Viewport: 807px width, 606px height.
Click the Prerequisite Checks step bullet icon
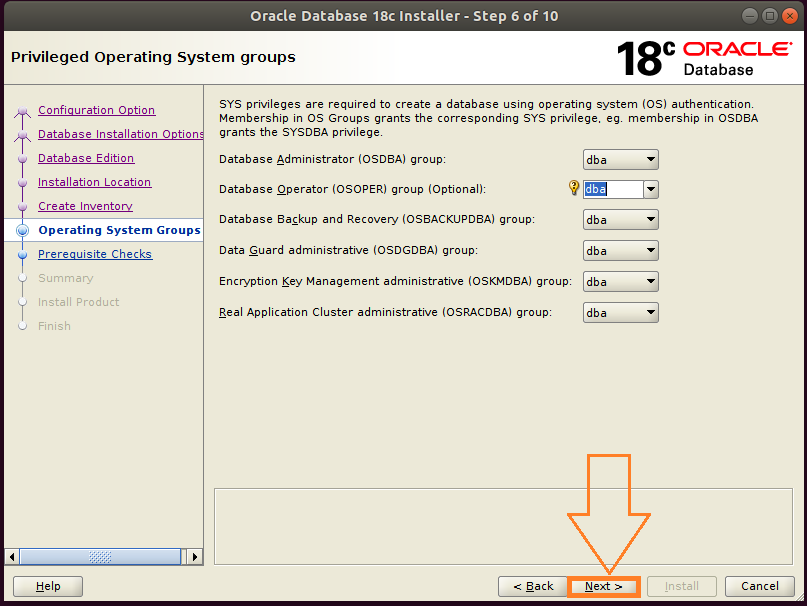(22, 254)
